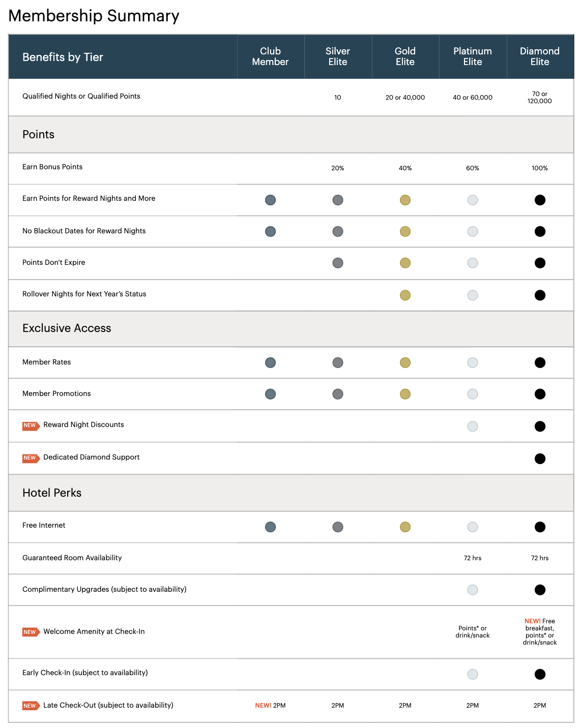Click Gold Elite dot for Rollover Nights row
The width and height of the screenshot is (582, 728).
point(405,295)
